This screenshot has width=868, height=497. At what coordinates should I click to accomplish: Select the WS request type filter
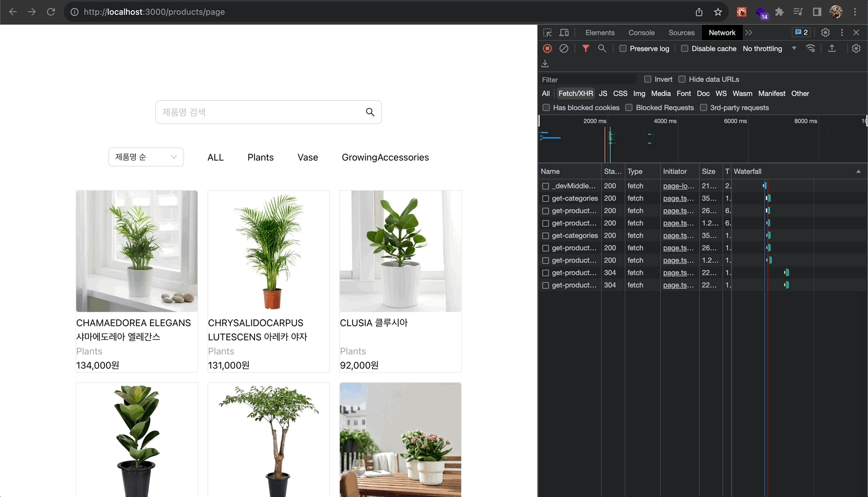coord(721,93)
